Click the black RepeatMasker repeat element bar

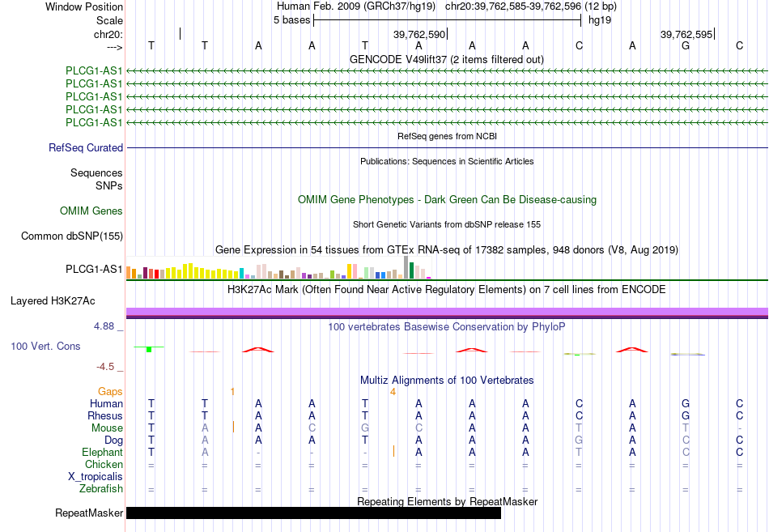[313, 513]
